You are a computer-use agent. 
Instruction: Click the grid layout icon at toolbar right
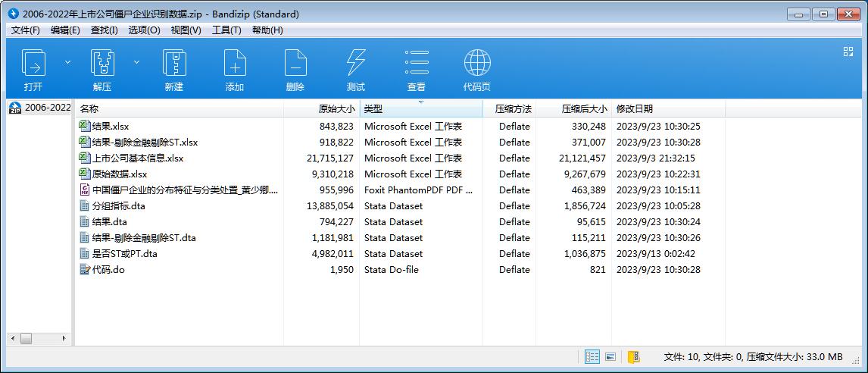click(x=848, y=52)
